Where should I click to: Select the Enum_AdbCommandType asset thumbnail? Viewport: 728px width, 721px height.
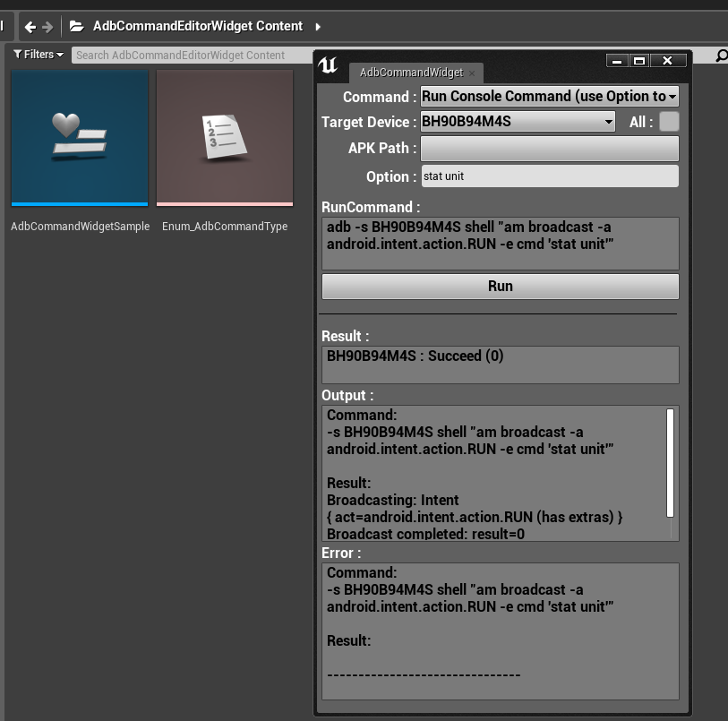(225, 138)
